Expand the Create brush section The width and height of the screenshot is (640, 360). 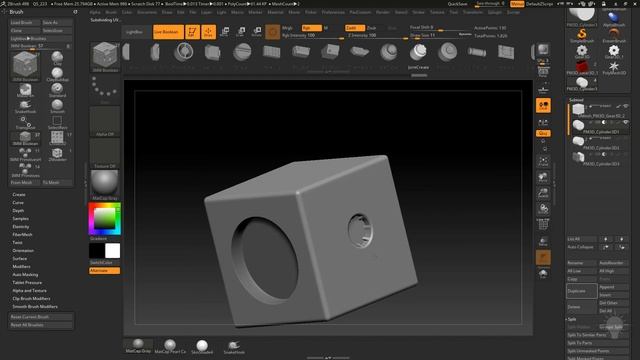pyautogui.click(x=19, y=195)
